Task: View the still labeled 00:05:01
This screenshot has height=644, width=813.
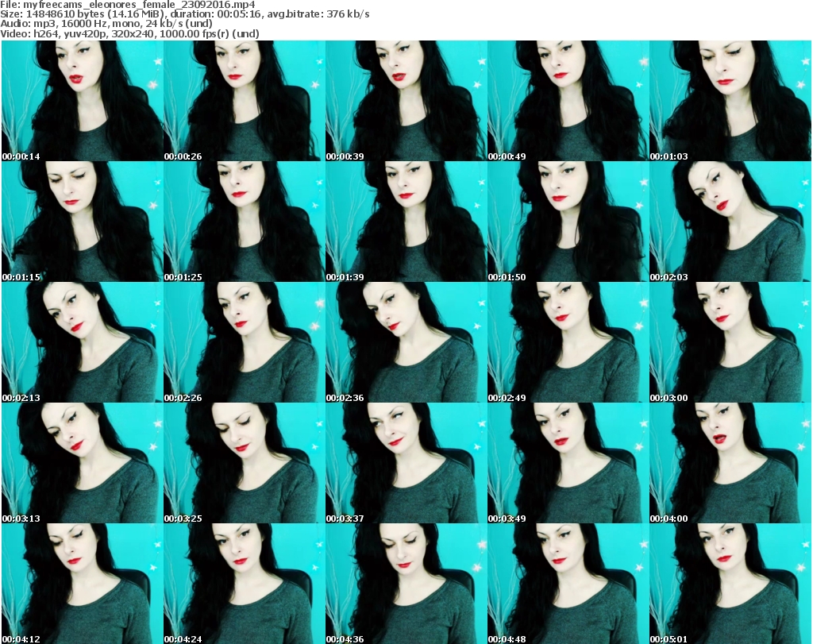Action: point(730,584)
